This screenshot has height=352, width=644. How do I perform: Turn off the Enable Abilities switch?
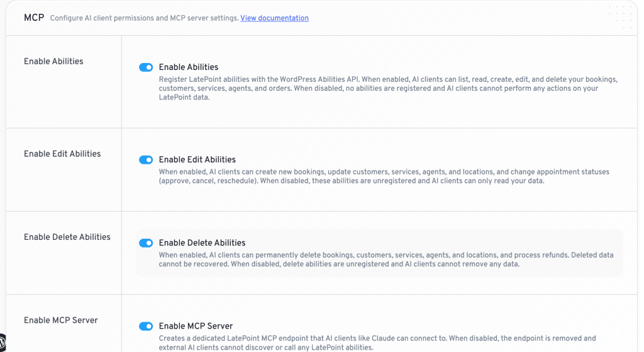[x=146, y=67]
